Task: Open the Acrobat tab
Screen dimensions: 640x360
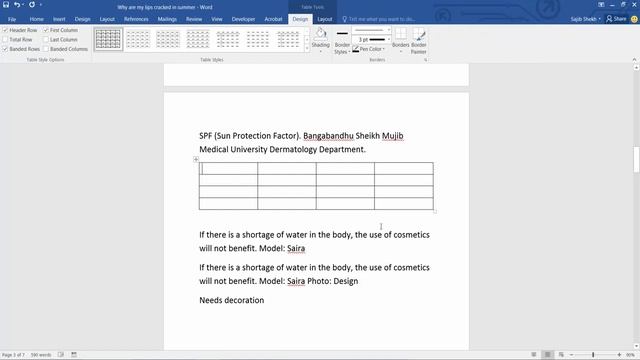Action: pos(273,19)
